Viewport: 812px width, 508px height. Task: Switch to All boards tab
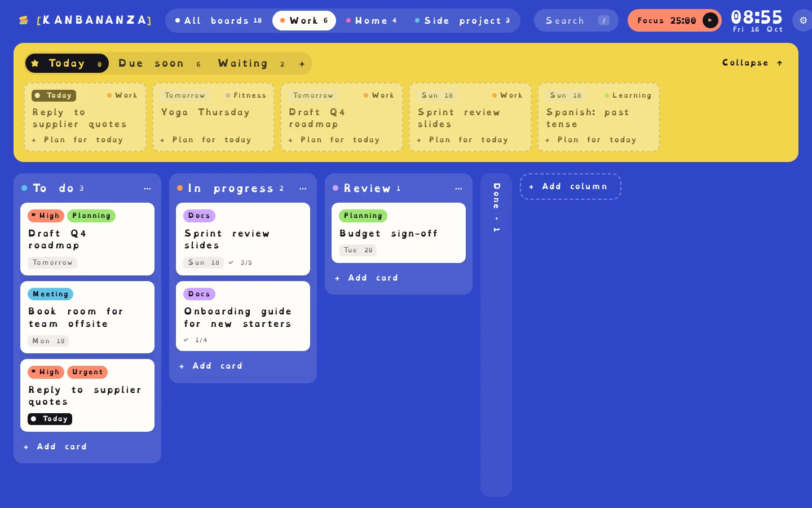click(219, 20)
